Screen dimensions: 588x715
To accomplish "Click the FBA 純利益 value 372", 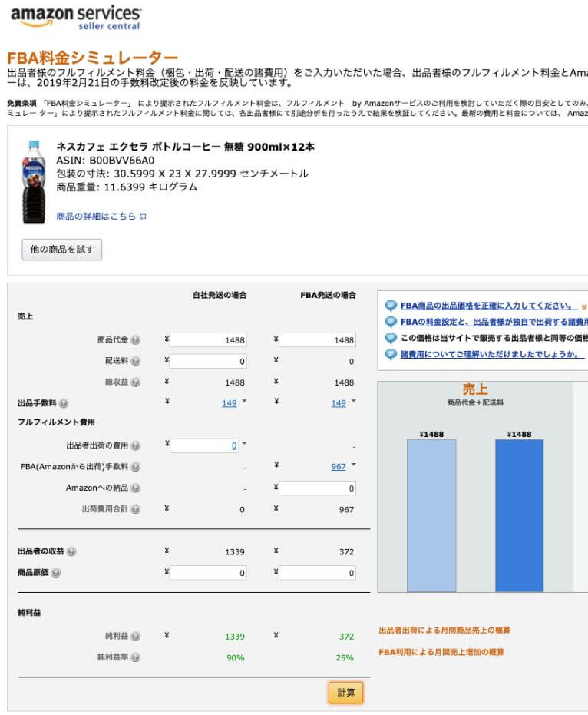I will tap(346, 637).
